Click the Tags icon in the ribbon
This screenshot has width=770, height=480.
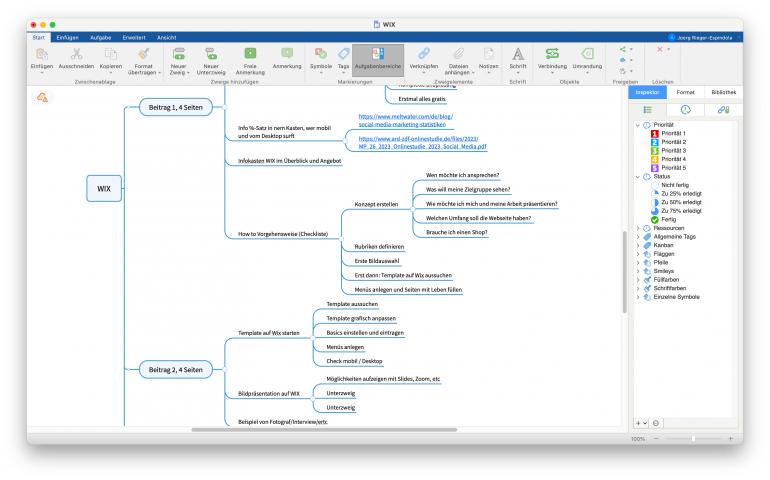(344, 53)
